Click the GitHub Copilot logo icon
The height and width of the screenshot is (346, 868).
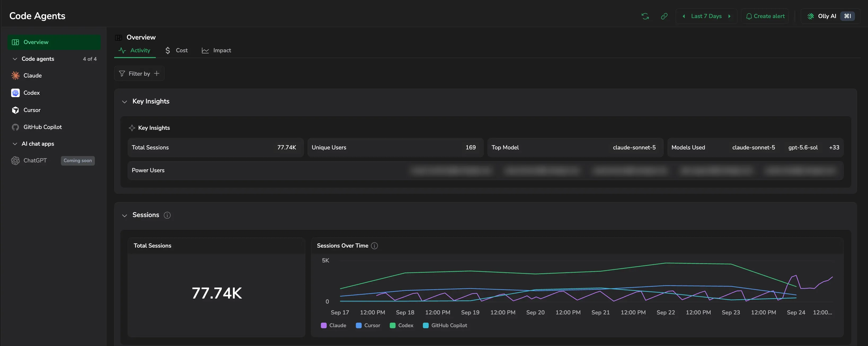[15, 127]
